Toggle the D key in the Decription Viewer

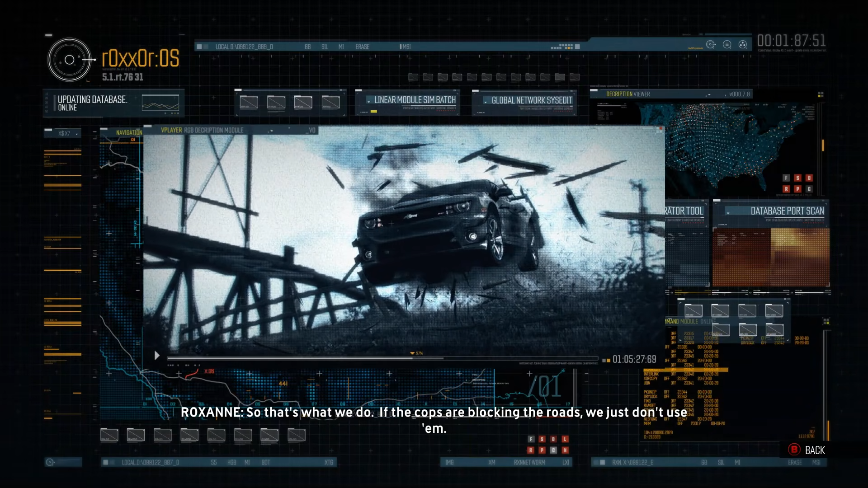809,178
